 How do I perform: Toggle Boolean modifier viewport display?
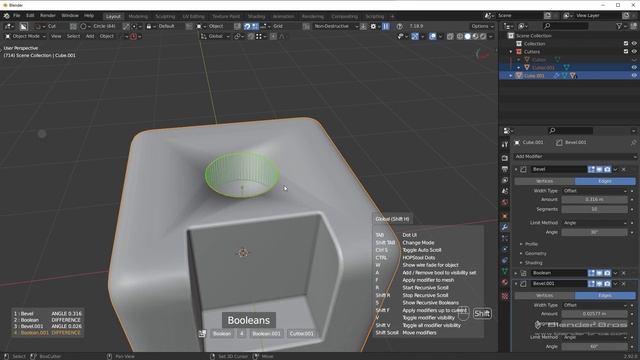(x=599, y=273)
